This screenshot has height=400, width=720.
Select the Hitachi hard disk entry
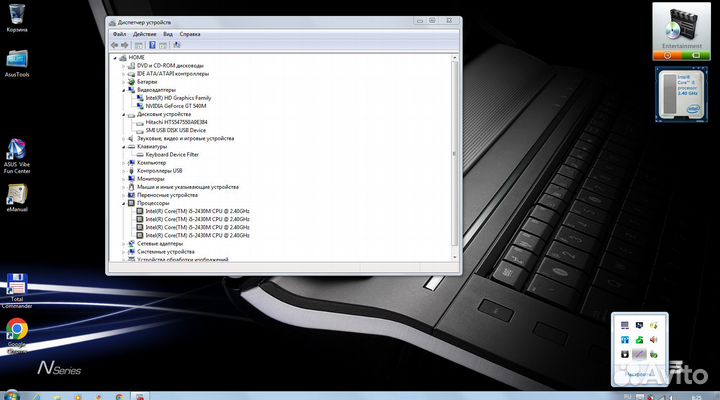point(176,122)
